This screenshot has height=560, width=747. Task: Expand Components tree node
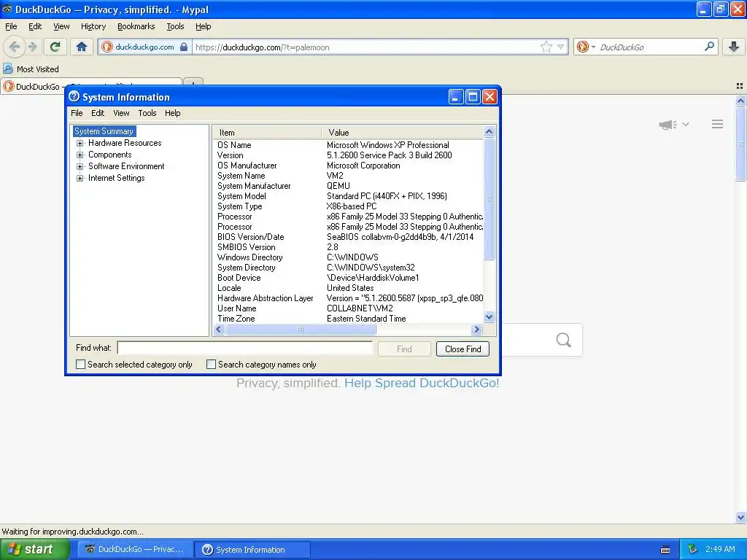pyautogui.click(x=80, y=155)
